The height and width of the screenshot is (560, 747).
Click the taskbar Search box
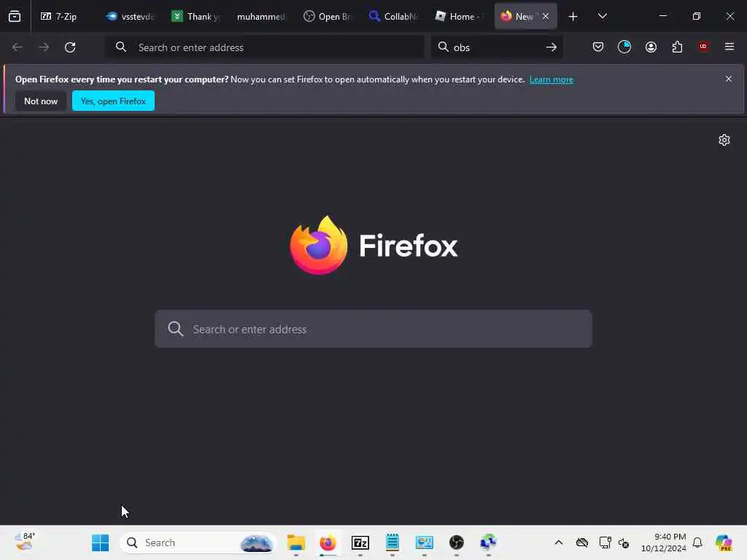point(198,542)
